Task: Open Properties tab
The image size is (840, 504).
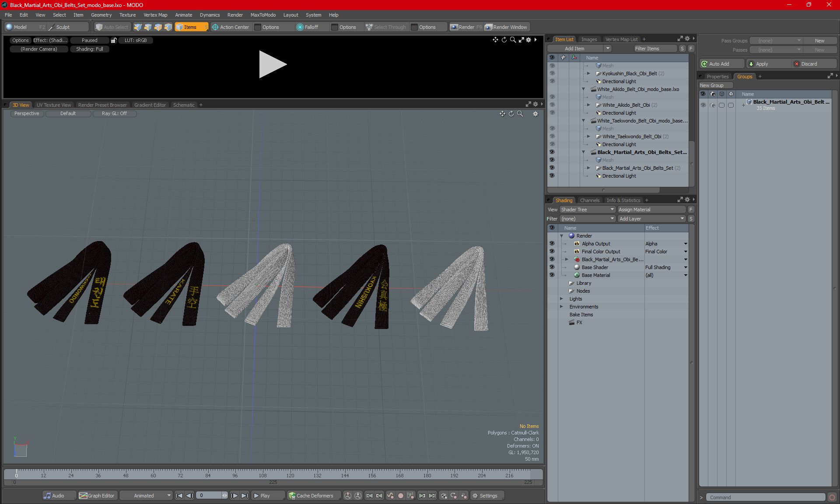Action: (x=717, y=77)
